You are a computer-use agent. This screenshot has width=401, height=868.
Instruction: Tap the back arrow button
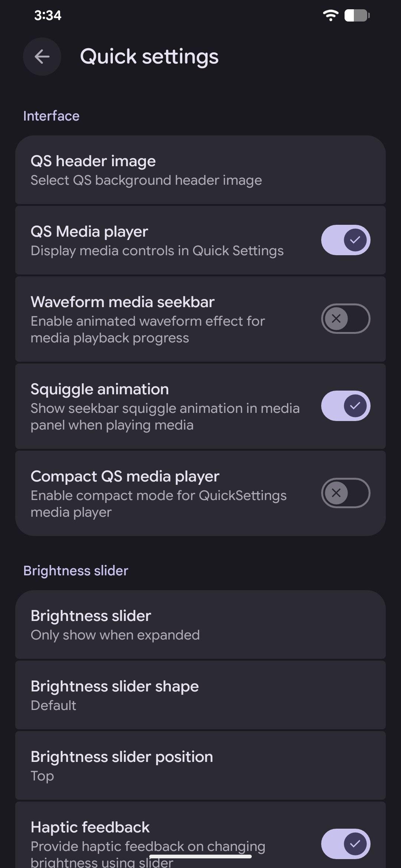[42, 57]
